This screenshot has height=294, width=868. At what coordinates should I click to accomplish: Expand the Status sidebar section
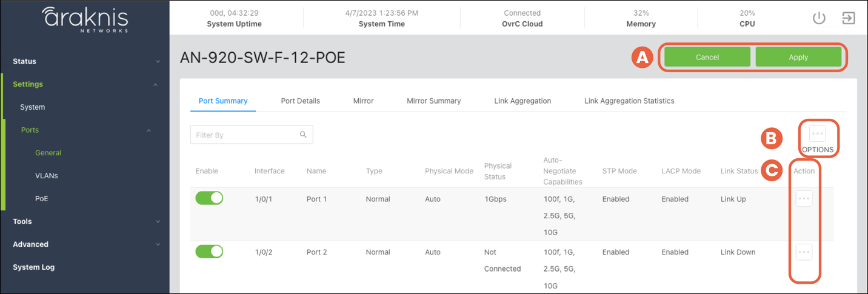(x=158, y=62)
